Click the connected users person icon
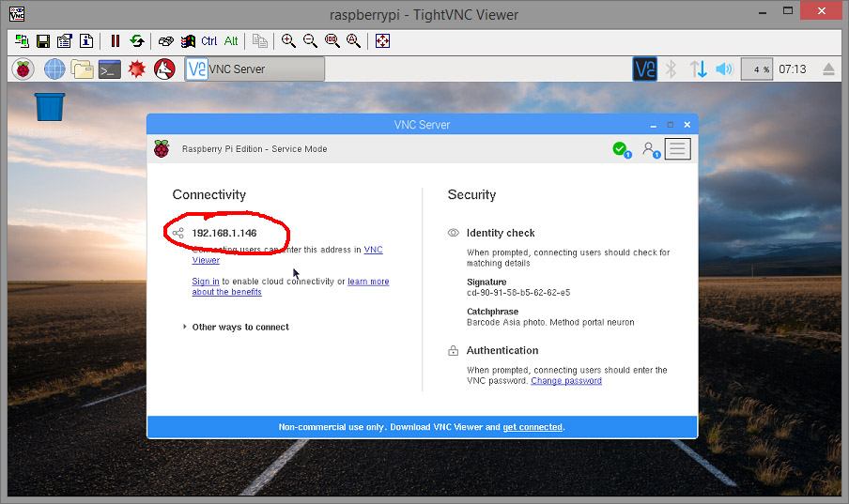The image size is (849, 504). [x=651, y=149]
